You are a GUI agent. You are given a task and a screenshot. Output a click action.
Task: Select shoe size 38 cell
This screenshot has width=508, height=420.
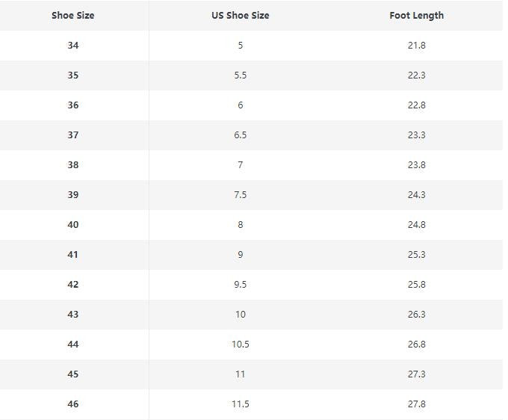(73, 165)
